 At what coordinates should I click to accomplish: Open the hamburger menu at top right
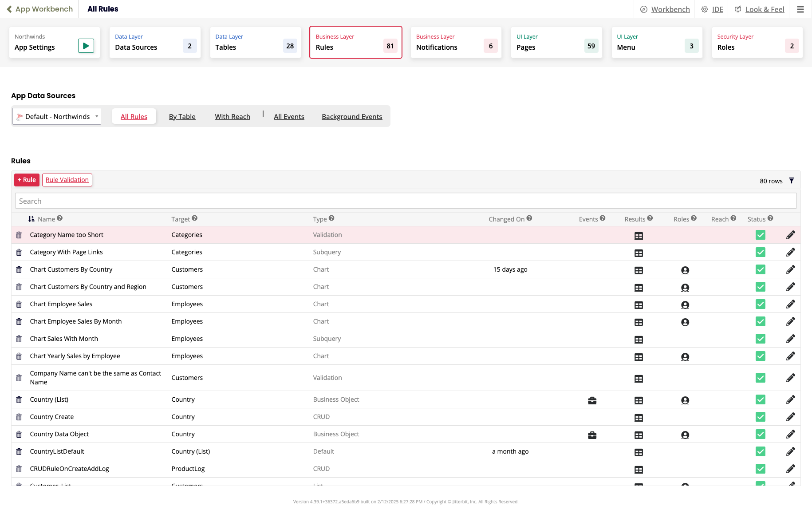(800, 9)
